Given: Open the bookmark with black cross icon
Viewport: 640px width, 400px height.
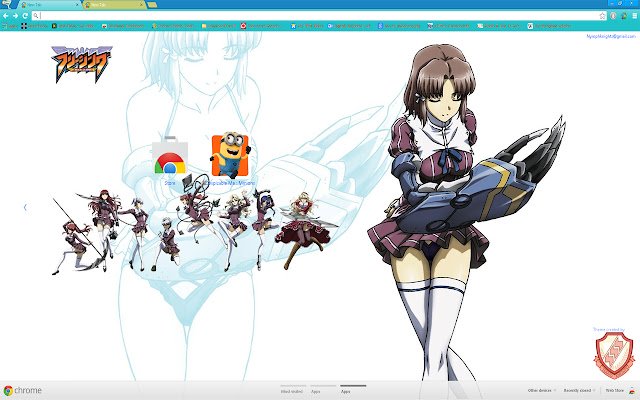Looking at the screenshot, I should 35,26.
